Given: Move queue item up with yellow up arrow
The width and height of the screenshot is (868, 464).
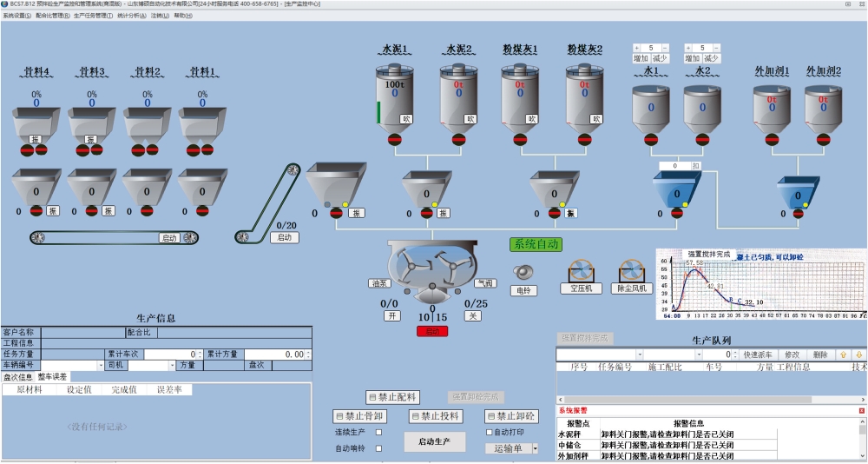Looking at the screenshot, I should tap(843, 355).
